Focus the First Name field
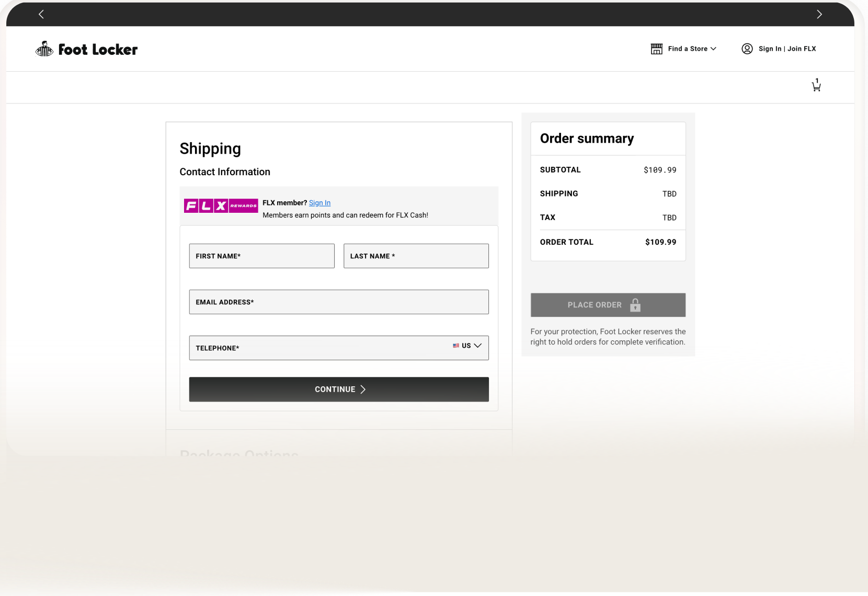This screenshot has width=868, height=596. [x=261, y=256]
